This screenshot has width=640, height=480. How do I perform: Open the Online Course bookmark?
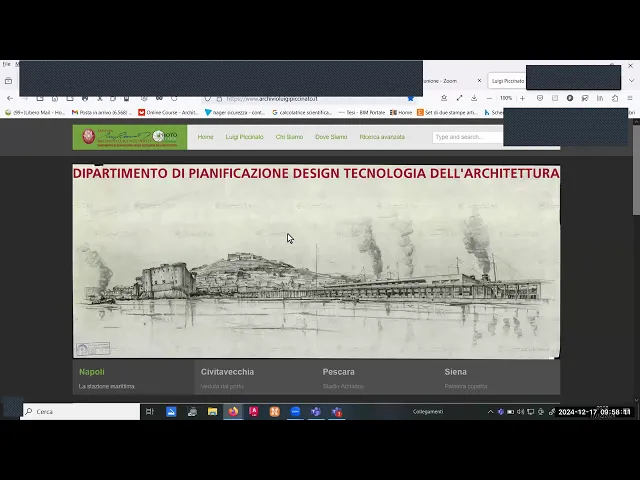tap(168, 112)
